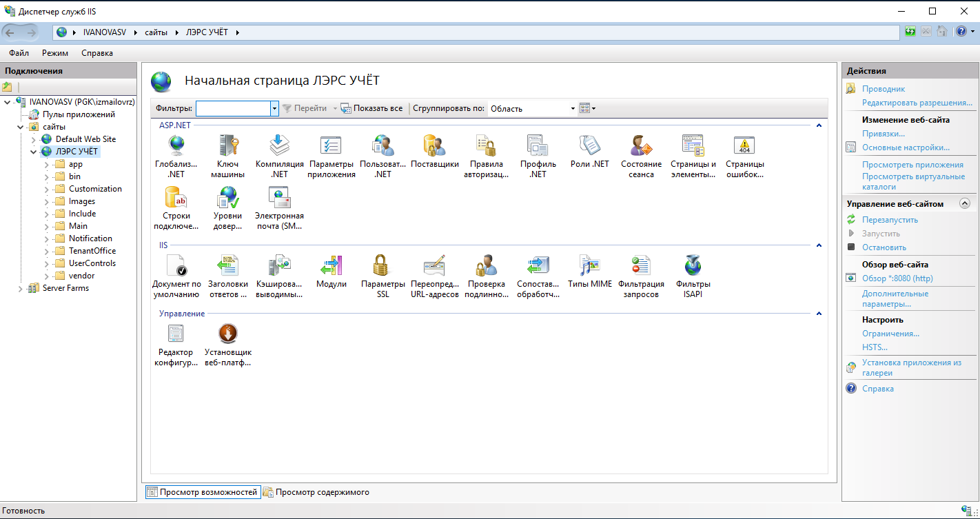Browse site via Обзор *:8080 (http)
The image size is (980, 519).
[897, 278]
